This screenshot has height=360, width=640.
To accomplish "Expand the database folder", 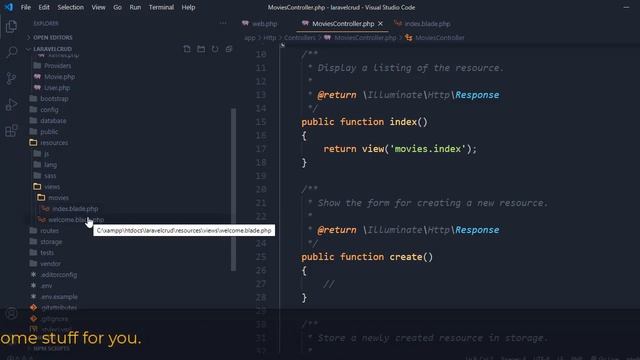I will point(53,121).
